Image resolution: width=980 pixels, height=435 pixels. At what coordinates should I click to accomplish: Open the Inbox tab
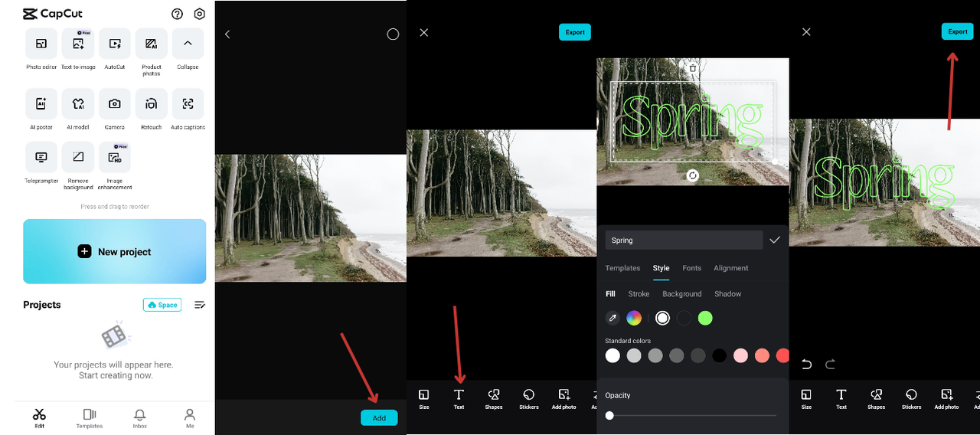(140, 418)
